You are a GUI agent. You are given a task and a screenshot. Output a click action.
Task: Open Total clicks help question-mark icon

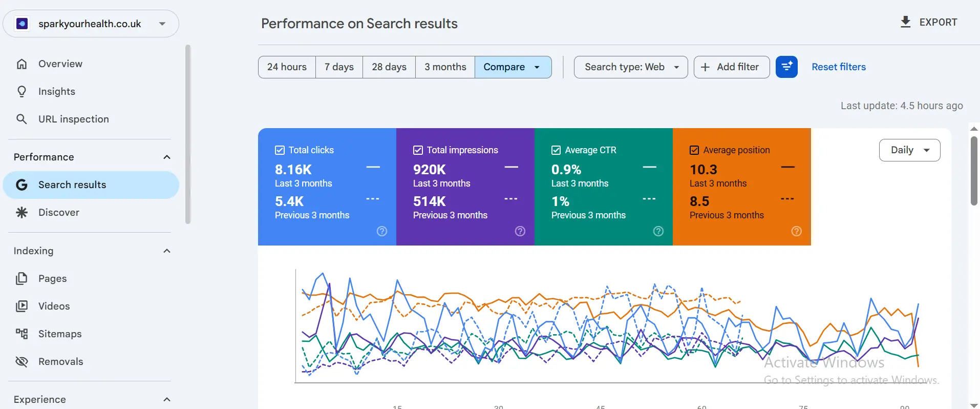click(382, 231)
